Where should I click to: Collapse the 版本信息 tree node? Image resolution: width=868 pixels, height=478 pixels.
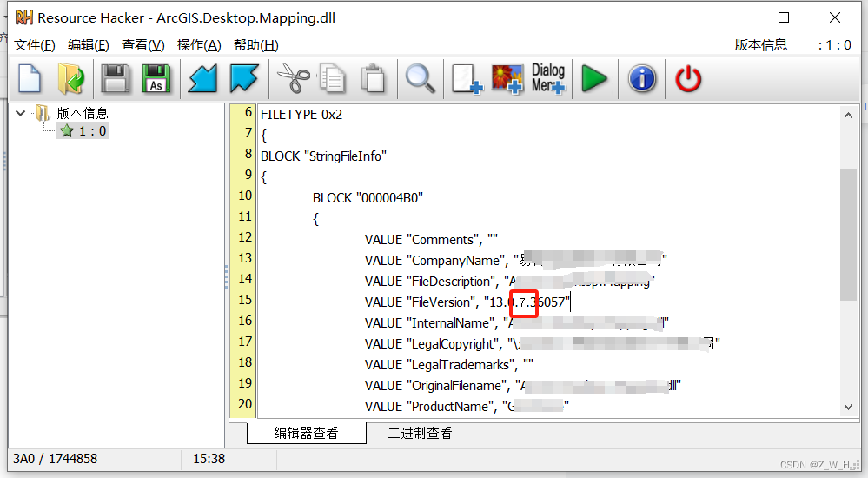[21, 113]
